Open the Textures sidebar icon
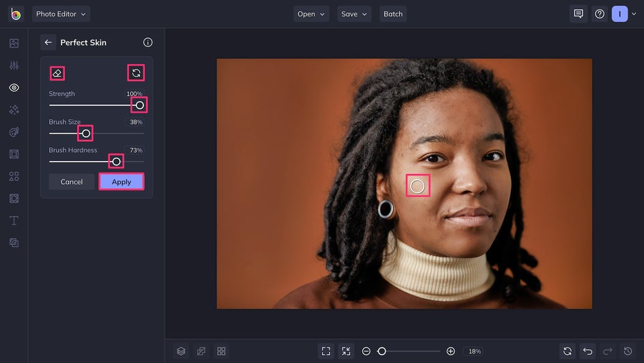The height and width of the screenshot is (363, 644). [x=14, y=243]
